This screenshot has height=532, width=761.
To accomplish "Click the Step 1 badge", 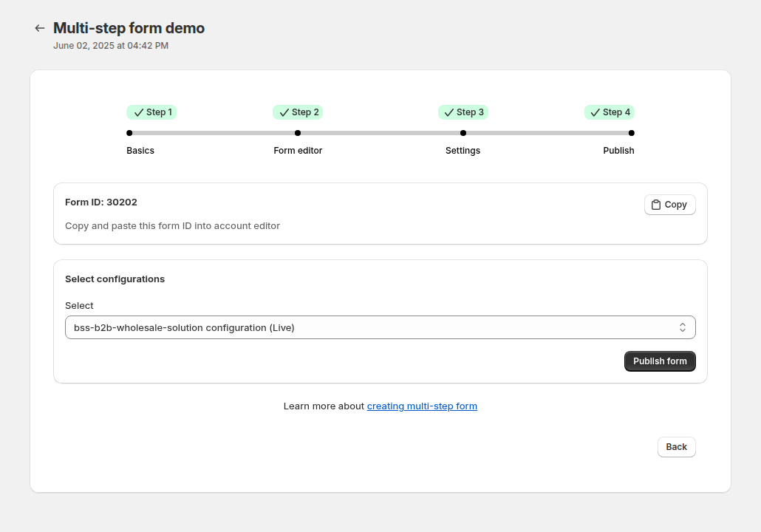I will (151, 112).
